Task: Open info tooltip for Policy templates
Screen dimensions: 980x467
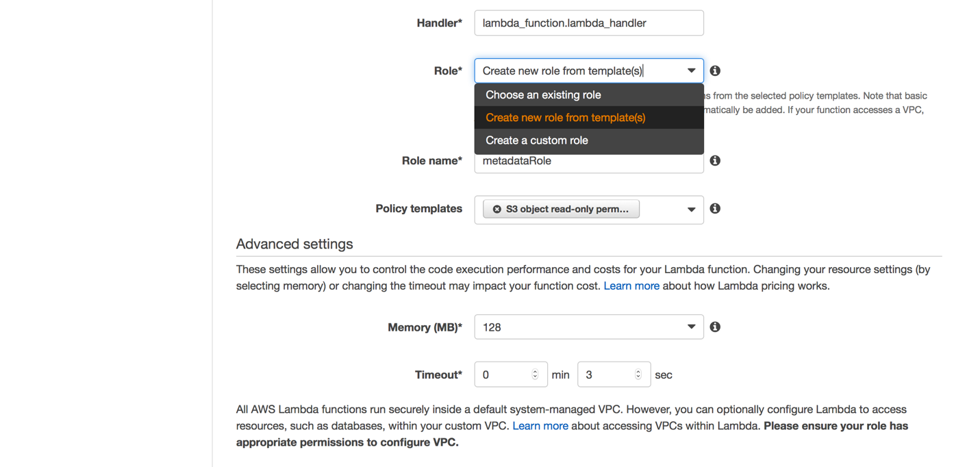Action: tap(715, 208)
